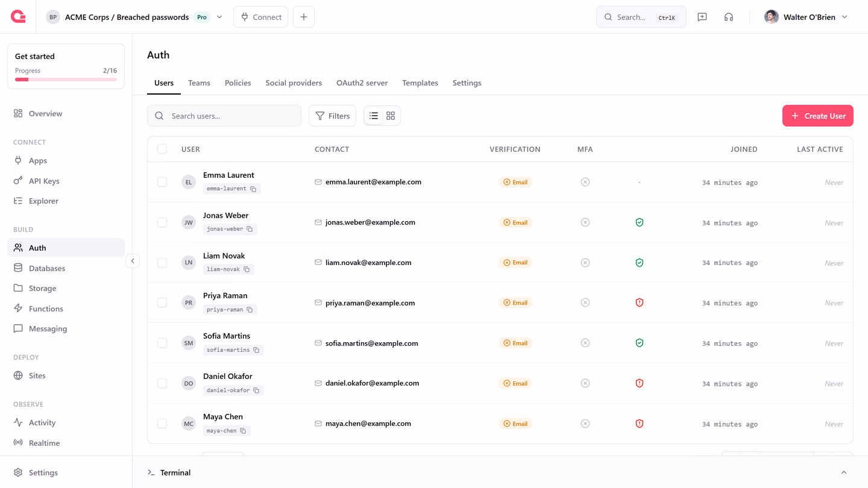Click the red breach shield for Priya Raman

(640, 302)
